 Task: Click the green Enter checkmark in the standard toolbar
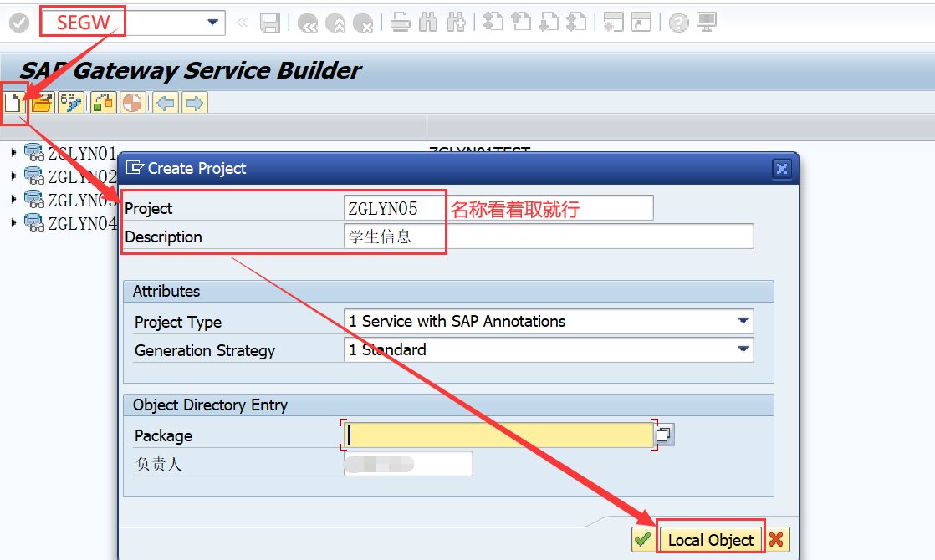(x=19, y=23)
